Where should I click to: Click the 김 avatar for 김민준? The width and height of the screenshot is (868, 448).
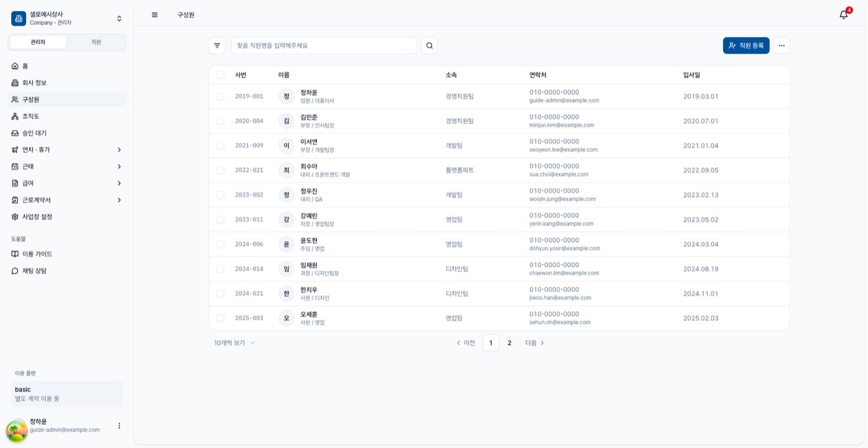tap(286, 121)
